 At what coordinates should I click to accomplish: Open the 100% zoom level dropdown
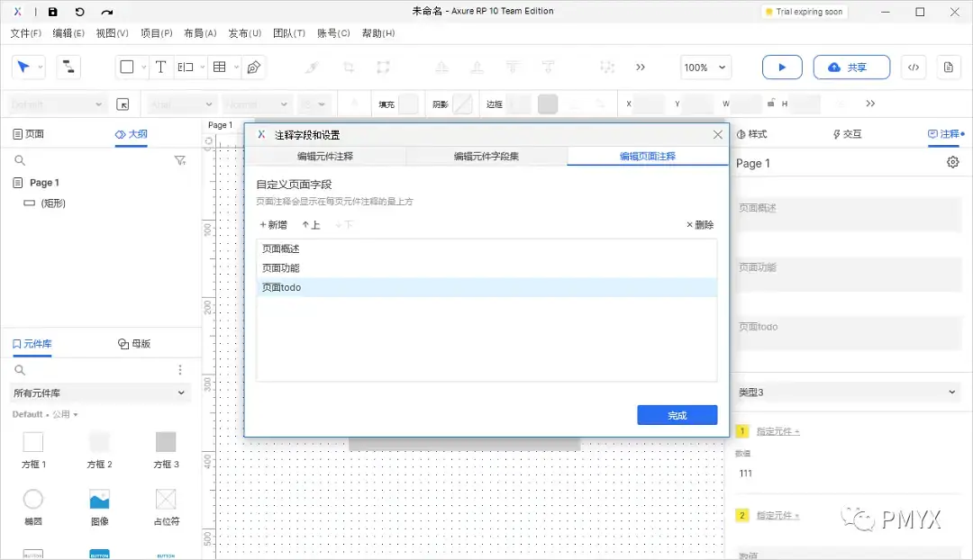tap(705, 67)
